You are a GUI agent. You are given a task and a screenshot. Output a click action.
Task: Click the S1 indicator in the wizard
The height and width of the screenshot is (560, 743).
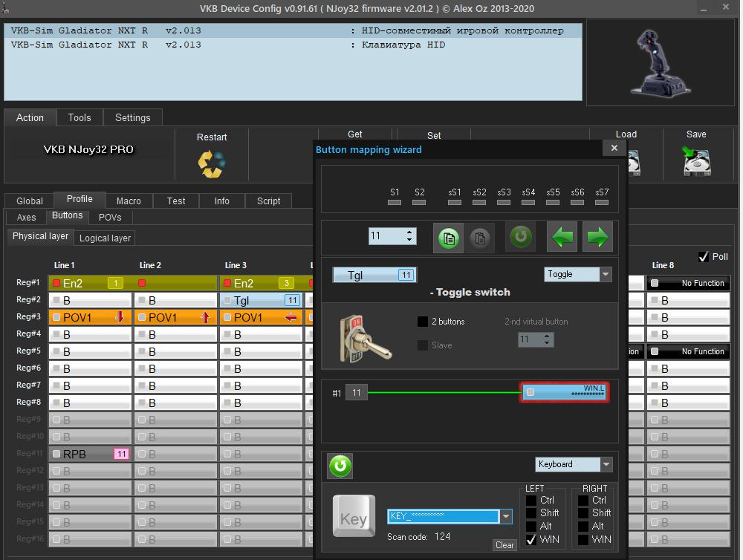tap(395, 202)
